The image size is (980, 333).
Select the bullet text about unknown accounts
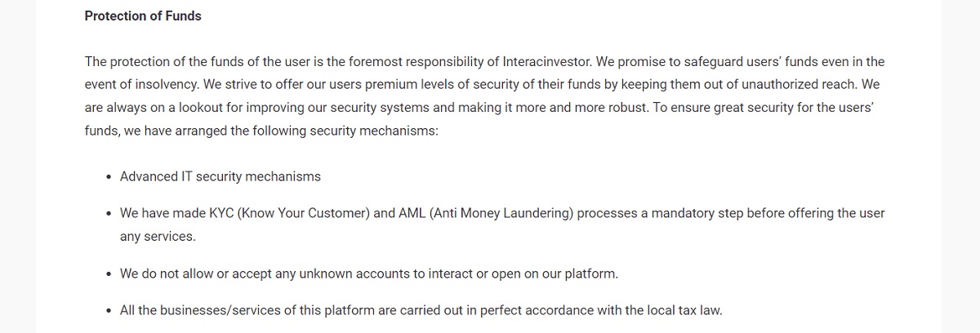coord(369,273)
